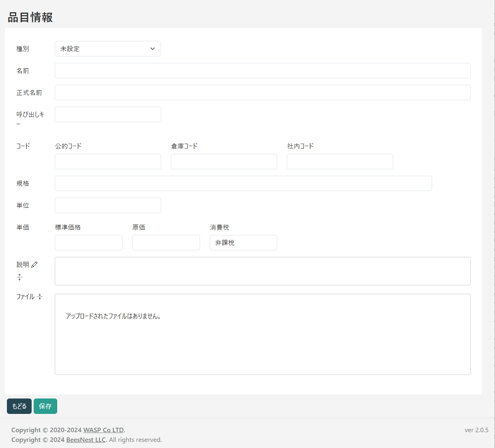This screenshot has height=448, width=495.
Task: Click inside the 正式名前 input field
Action: point(263,92)
